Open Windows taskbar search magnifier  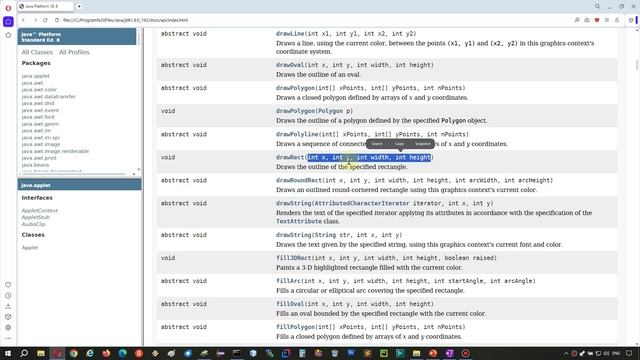24,353
